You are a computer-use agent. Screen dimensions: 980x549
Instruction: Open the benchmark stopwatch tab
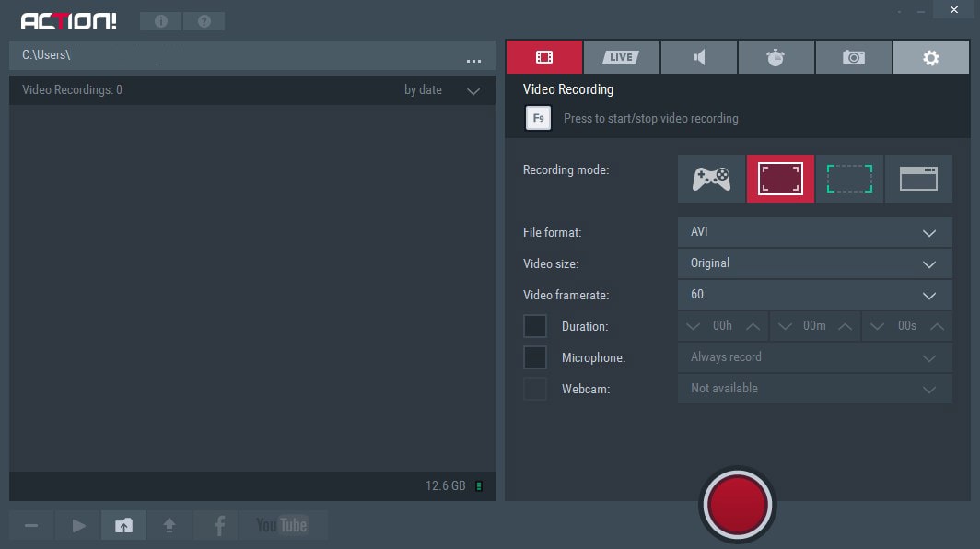776,57
